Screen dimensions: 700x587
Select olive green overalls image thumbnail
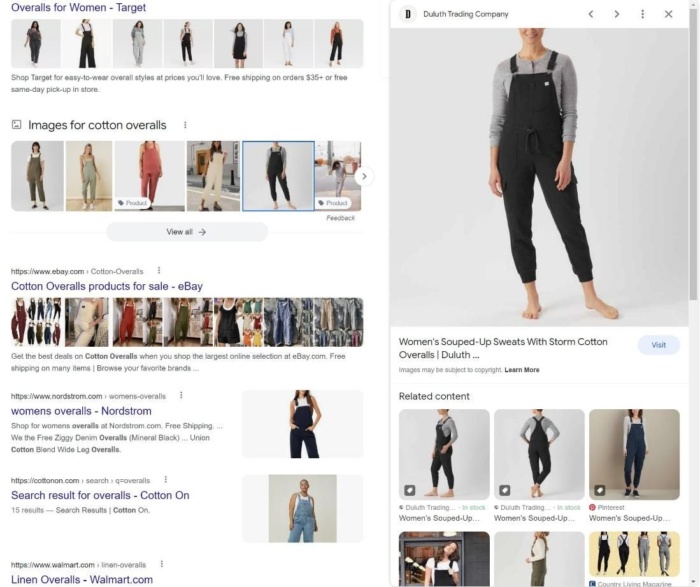click(38, 176)
